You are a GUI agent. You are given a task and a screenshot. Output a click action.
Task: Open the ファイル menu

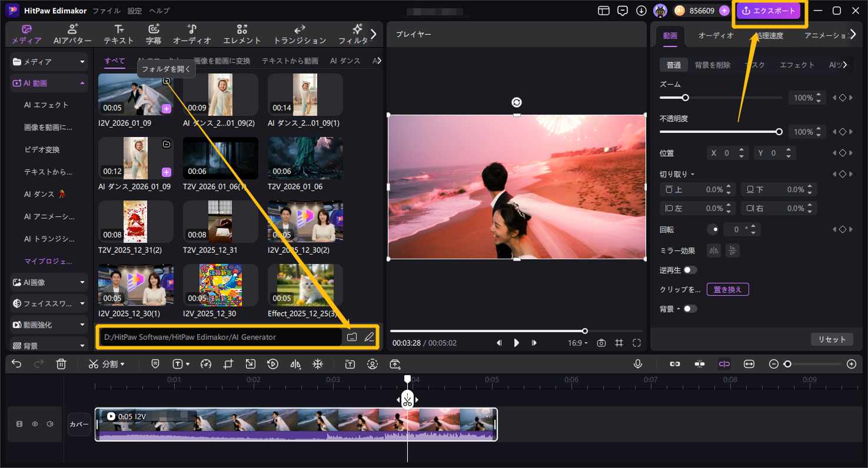coord(107,11)
